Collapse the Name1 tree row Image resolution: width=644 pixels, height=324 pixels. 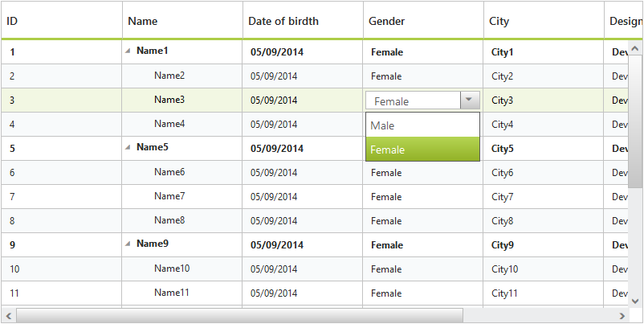click(x=128, y=51)
